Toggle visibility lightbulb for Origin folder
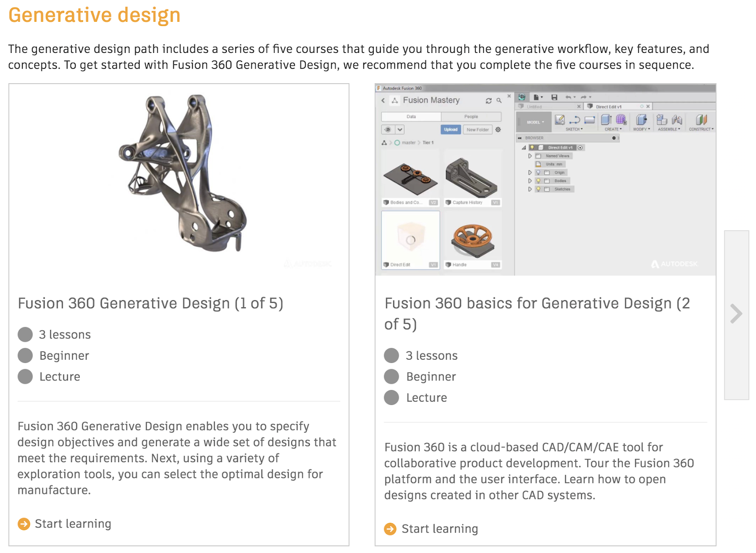756x553 pixels. (538, 173)
